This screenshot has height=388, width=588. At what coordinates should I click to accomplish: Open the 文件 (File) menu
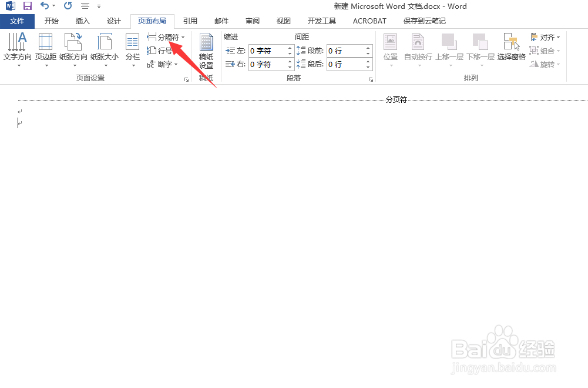[18, 21]
